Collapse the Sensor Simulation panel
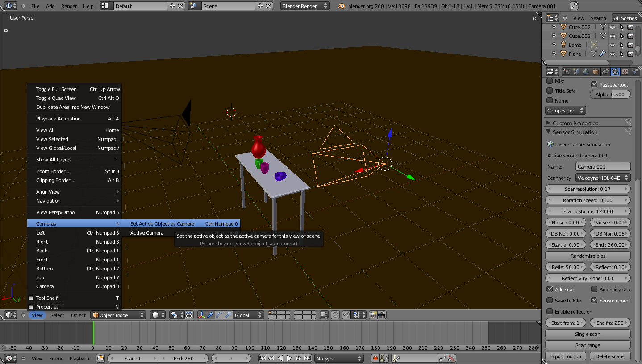 tap(548, 132)
